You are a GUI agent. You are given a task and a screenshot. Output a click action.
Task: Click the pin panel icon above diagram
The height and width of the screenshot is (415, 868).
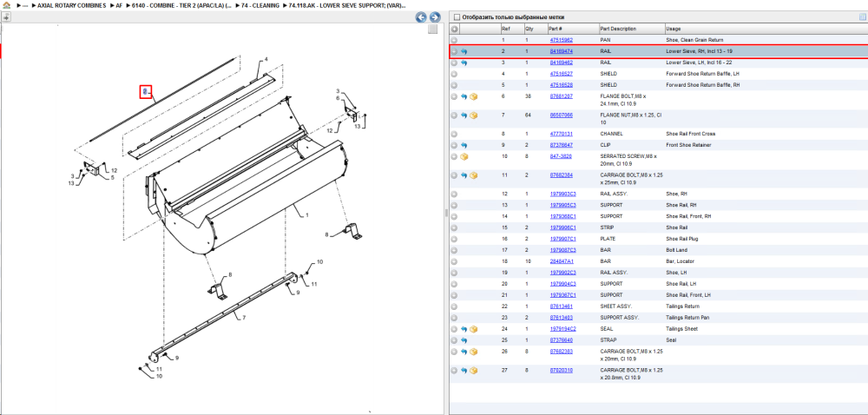click(6, 17)
